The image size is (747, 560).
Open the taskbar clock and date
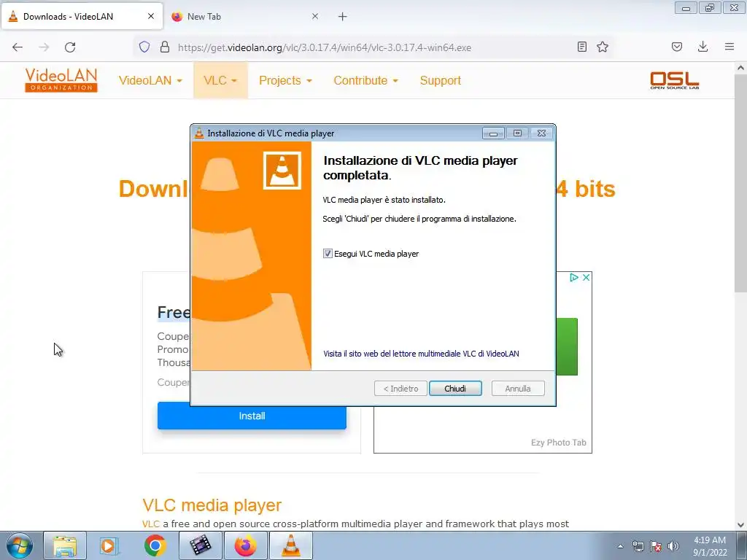tap(710, 546)
